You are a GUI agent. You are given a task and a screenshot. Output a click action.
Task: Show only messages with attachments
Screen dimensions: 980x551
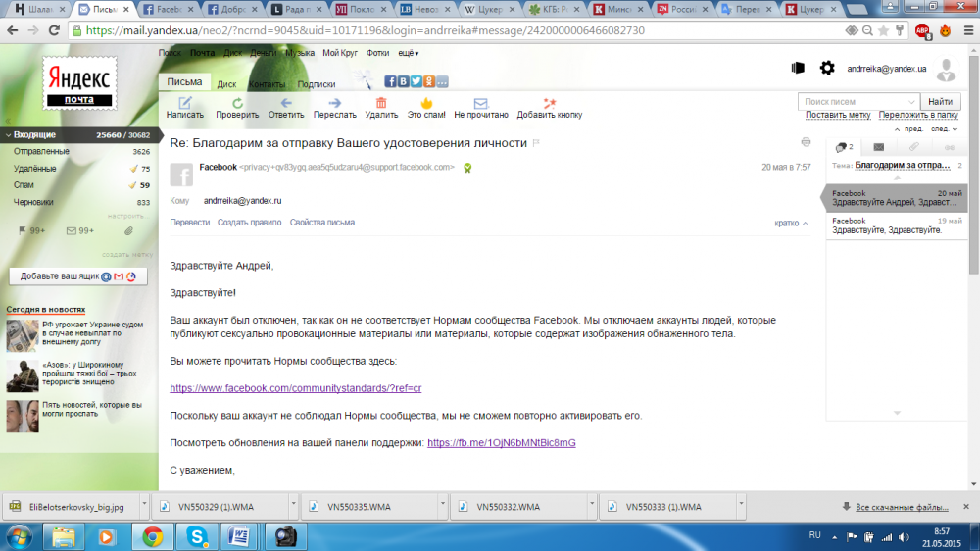tap(127, 231)
